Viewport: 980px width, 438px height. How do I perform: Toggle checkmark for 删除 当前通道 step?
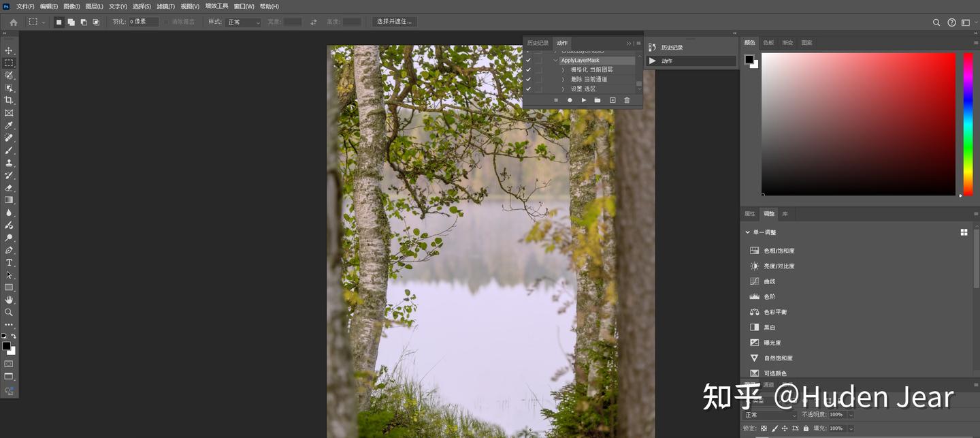coord(528,79)
